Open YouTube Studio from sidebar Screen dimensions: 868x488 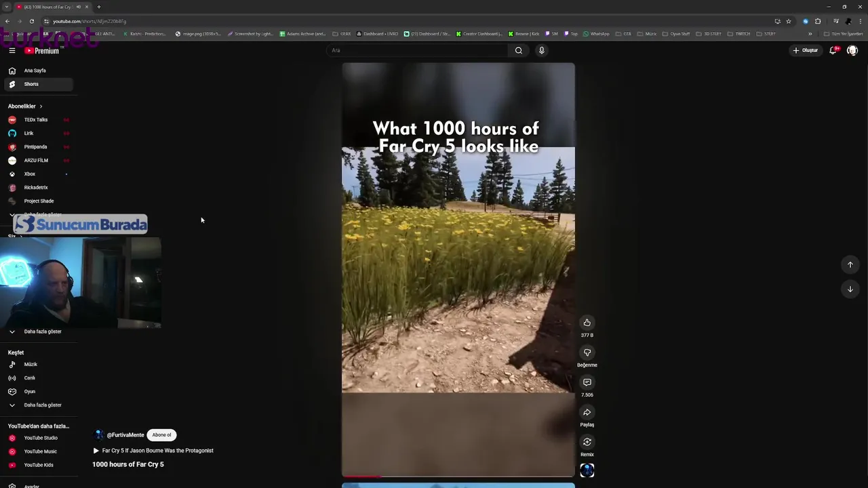37,438
